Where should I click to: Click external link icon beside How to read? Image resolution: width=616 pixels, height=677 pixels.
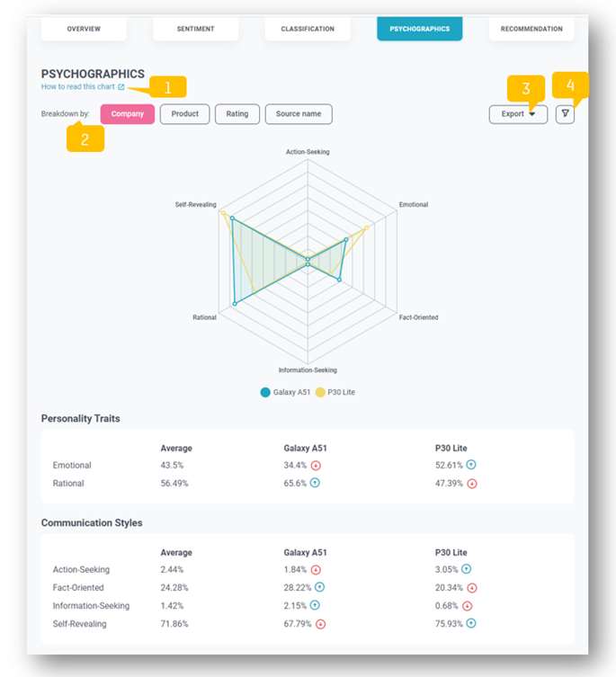[x=121, y=87]
